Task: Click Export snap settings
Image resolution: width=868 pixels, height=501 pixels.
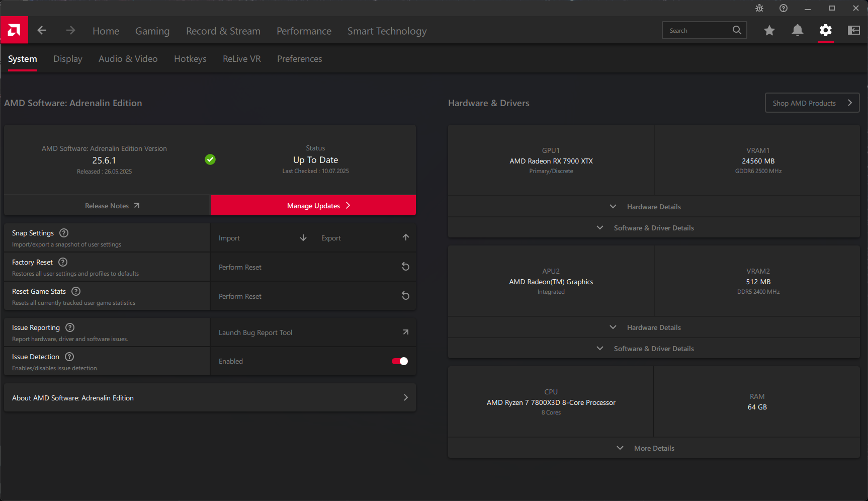Action: [365, 238]
